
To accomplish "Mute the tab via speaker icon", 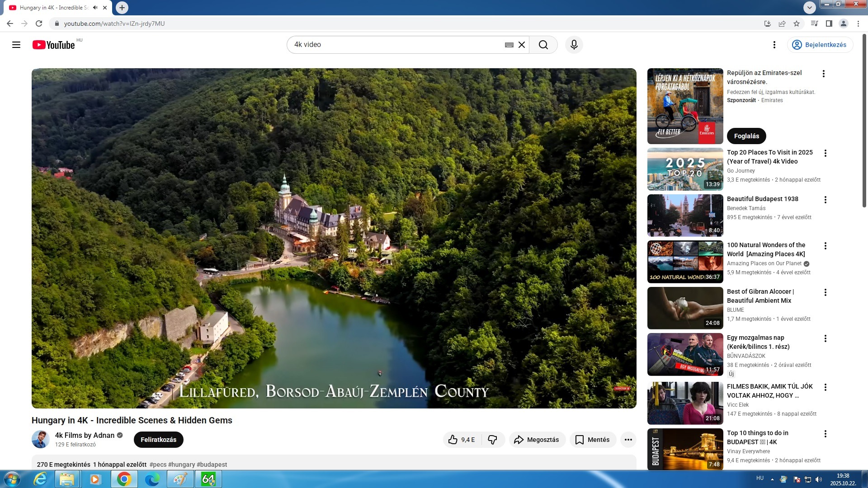I will (x=95, y=8).
